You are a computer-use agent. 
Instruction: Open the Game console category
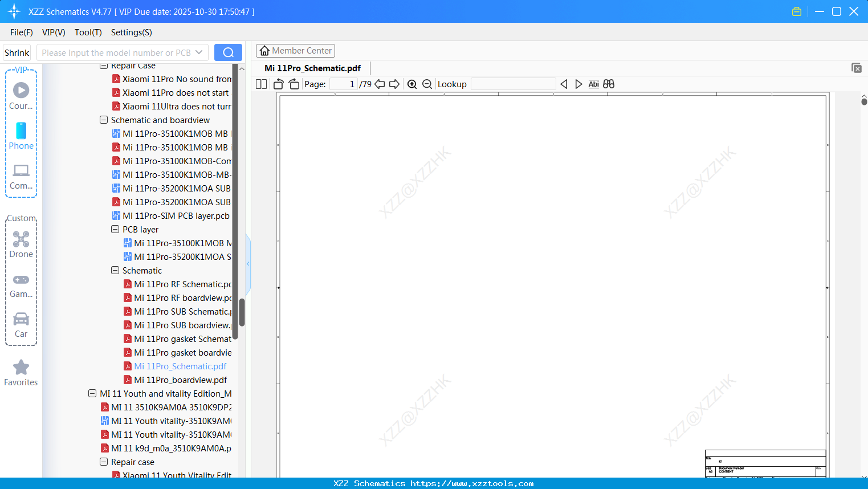click(x=21, y=285)
